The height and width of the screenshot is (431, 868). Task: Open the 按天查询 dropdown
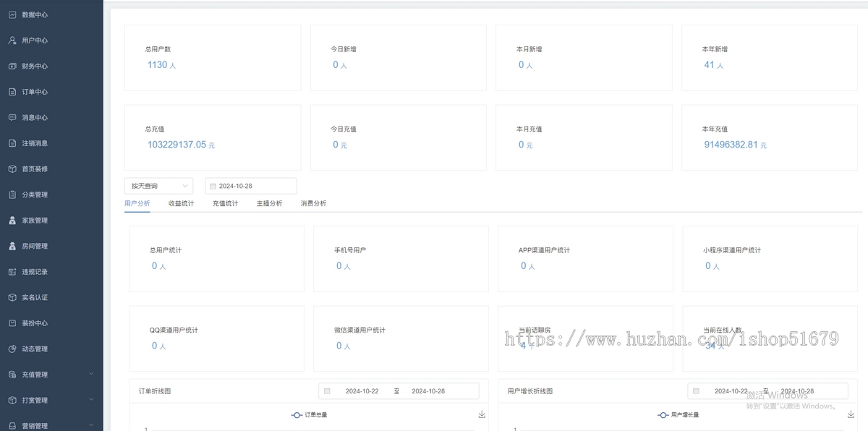tap(158, 186)
